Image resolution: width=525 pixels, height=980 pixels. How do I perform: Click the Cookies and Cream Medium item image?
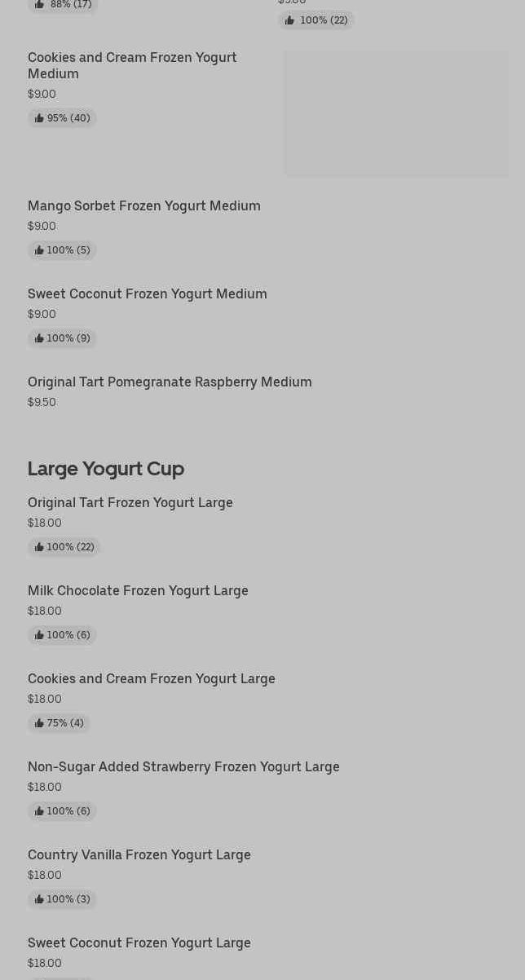pyautogui.click(x=396, y=113)
